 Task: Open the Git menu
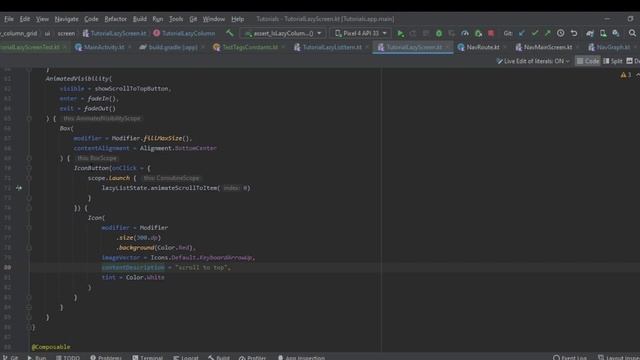pos(193,19)
